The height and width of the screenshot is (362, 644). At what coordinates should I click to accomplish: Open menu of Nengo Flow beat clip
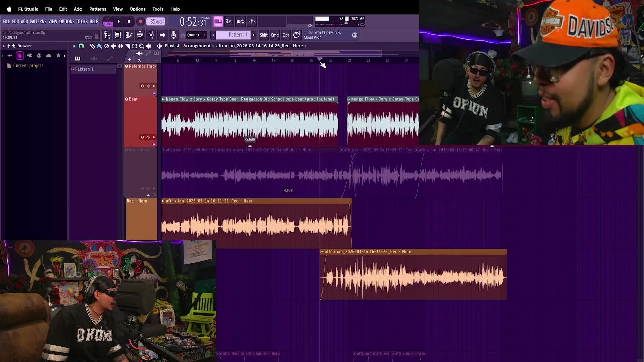164,99
